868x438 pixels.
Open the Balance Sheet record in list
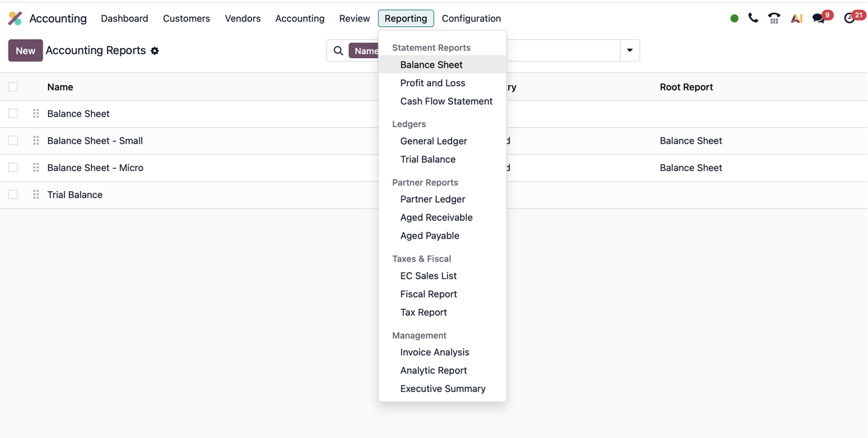78,114
